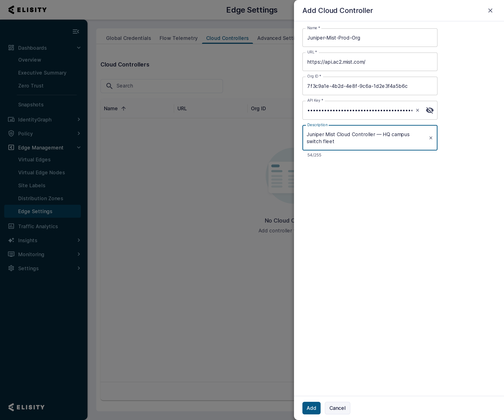Focus the Cloud Controllers search box
Screen dimensions: 504x420
click(162, 86)
